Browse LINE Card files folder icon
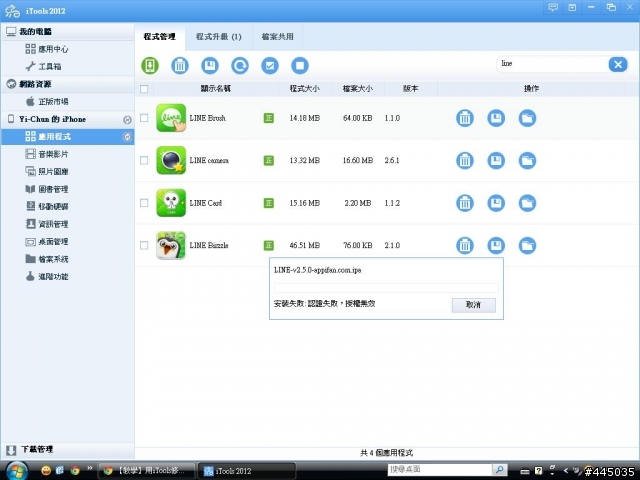The image size is (640, 480). [x=527, y=203]
